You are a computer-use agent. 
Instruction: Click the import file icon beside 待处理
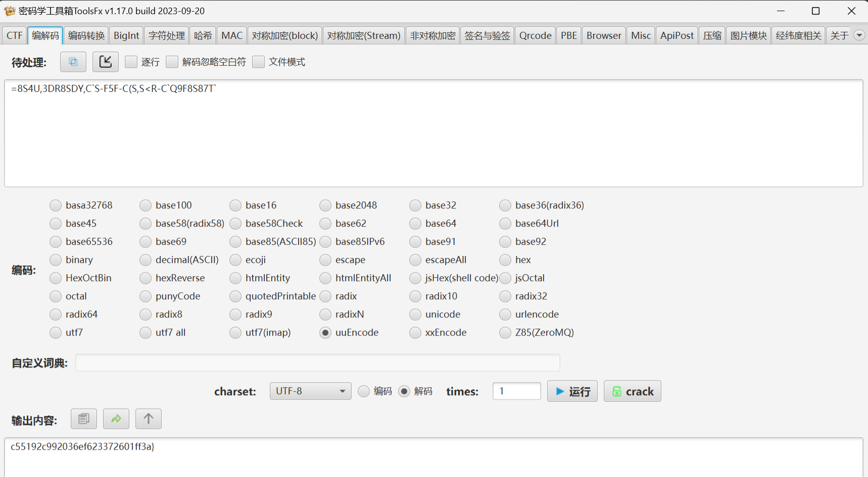(106, 62)
